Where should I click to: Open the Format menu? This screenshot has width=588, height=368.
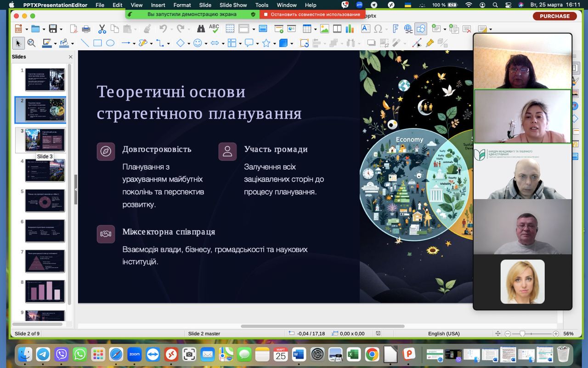pos(182,5)
